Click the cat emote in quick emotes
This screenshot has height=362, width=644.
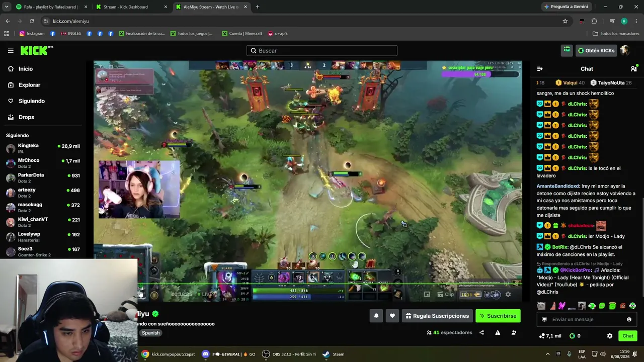point(541,306)
